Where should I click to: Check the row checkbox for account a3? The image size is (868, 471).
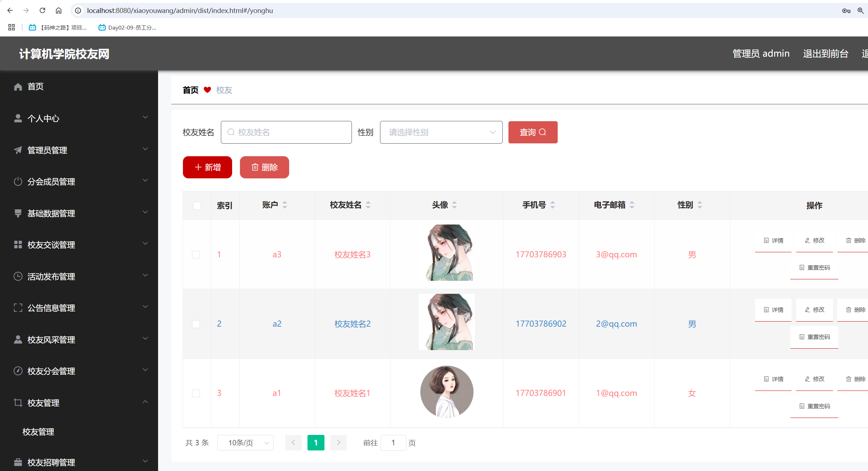click(196, 255)
